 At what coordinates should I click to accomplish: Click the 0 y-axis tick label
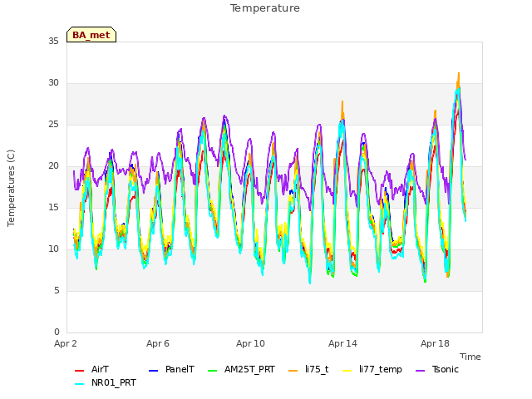(57, 332)
